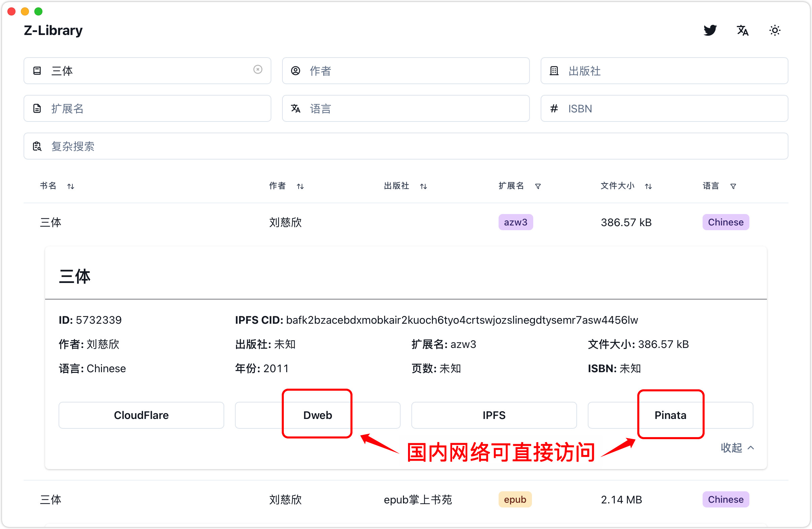
Task: Click 出版社: 未知 detail text
Action: [x=265, y=344]
